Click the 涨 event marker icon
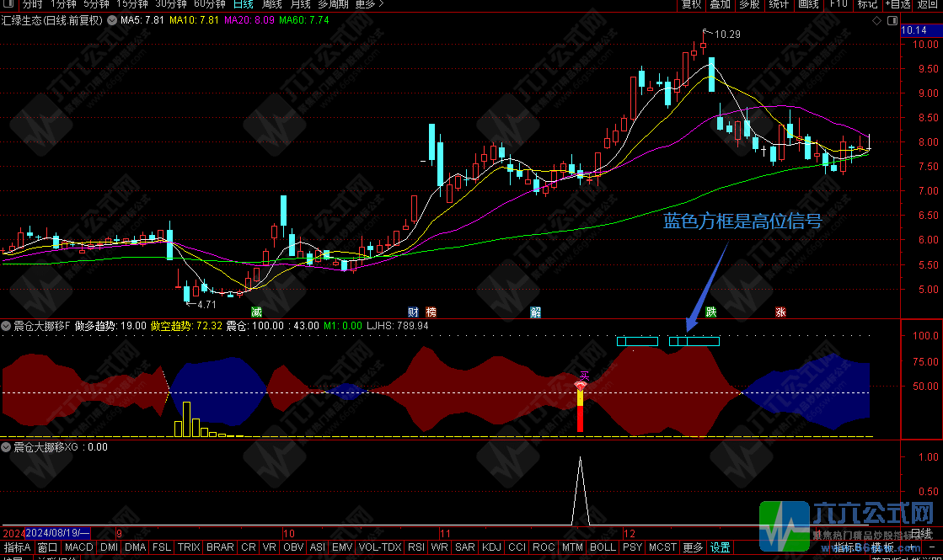The width and height of the screenshot is (943, 560). (781, 312)
